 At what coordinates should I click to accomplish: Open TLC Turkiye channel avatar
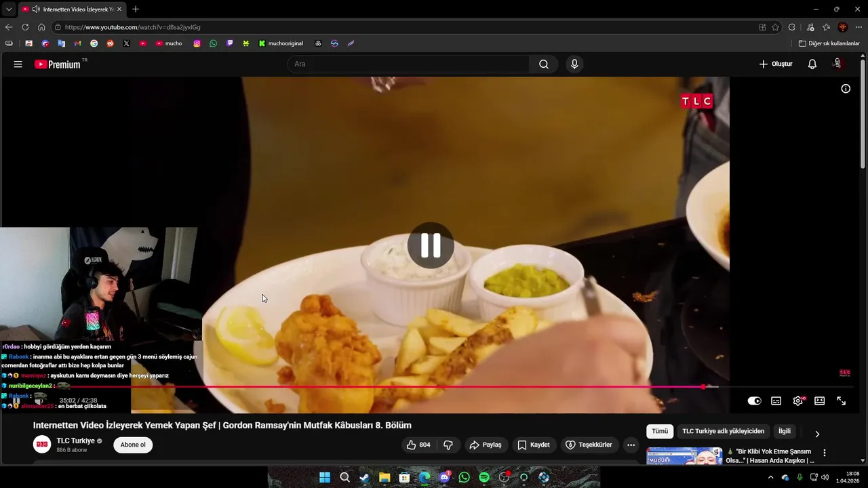coord(42,445)
